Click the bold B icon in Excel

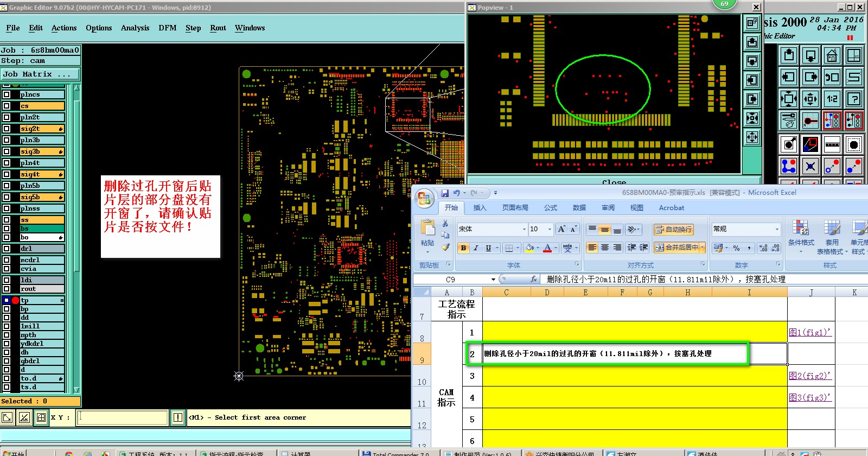click(x=463, y=248)
